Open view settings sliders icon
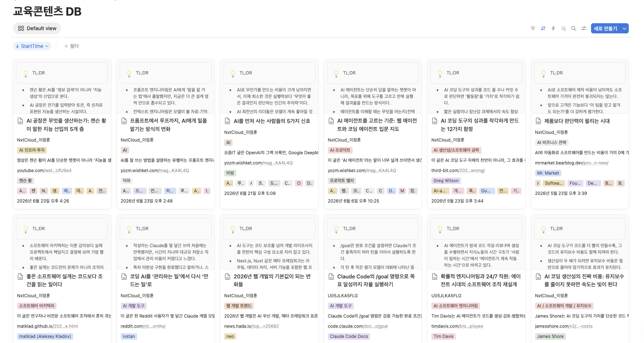The height and width of the screenshot is (343, 644). pos(584,28)
